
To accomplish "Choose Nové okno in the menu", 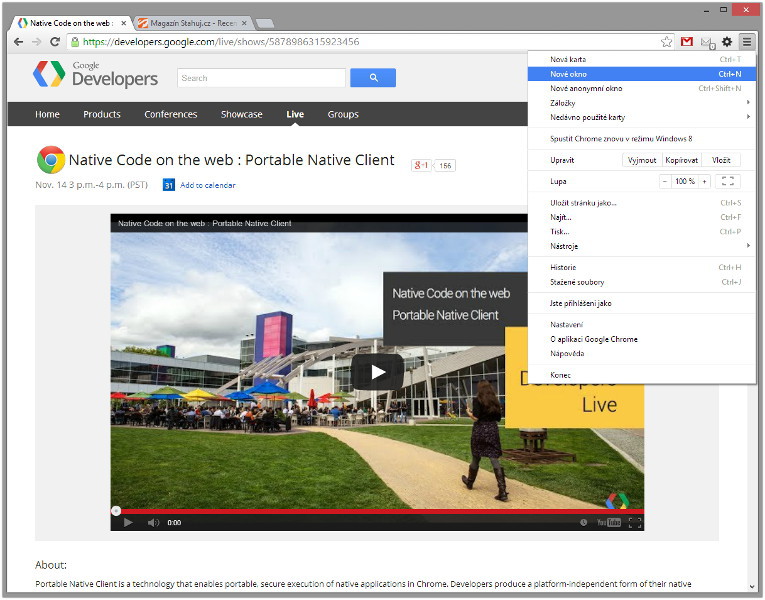I will coord(642,74).
